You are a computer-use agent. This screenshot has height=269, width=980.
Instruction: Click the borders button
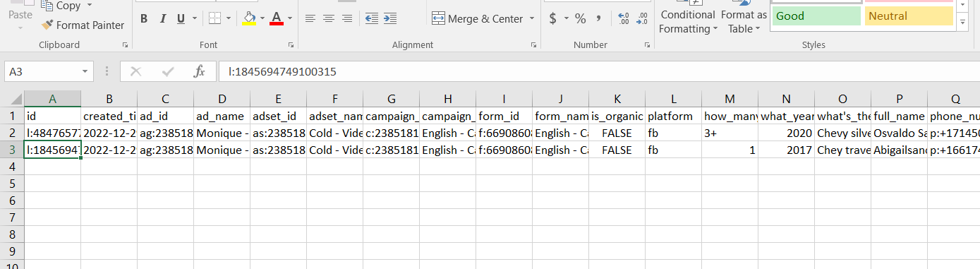[215, 18]
